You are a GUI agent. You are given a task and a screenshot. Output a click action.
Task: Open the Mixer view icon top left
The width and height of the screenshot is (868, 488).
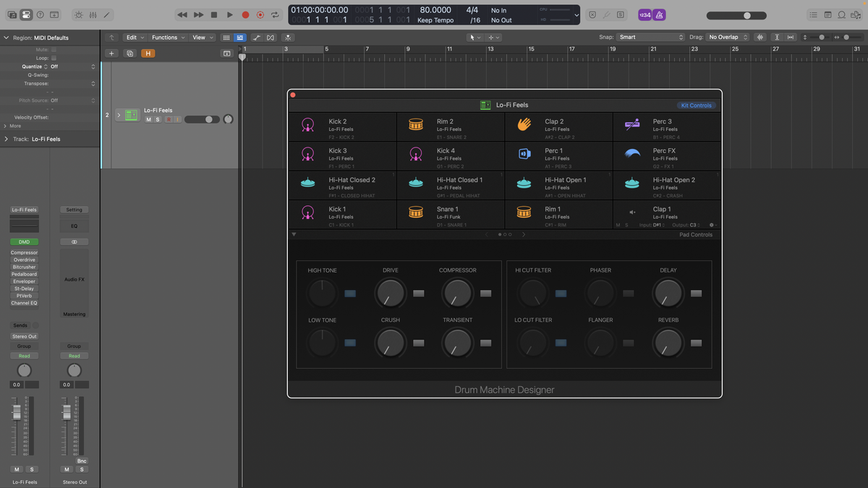(93, 14)
